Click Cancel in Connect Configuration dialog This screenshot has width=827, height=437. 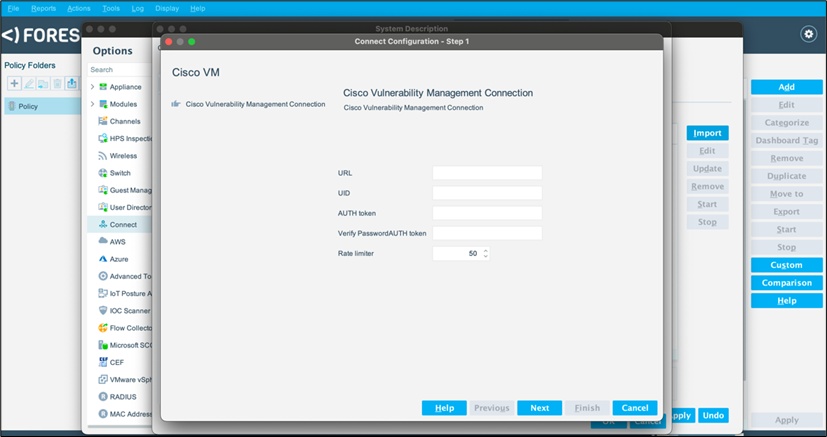635,408
